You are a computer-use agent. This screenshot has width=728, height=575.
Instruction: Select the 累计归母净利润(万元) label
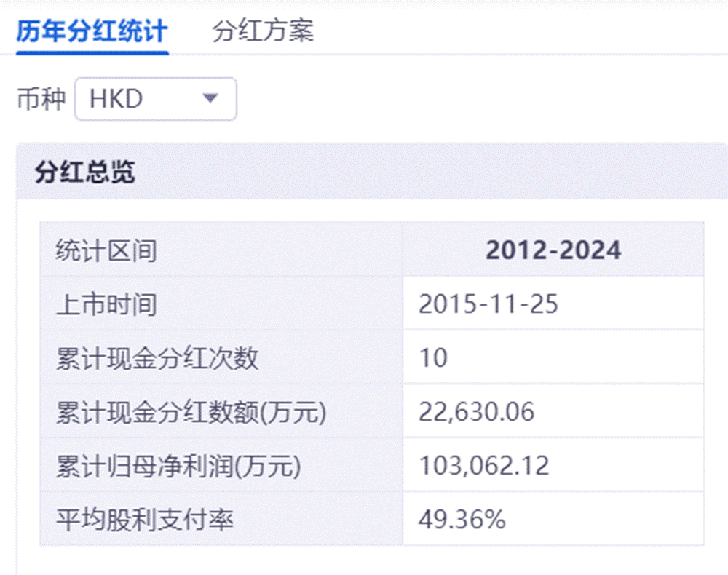pos(178,466)
